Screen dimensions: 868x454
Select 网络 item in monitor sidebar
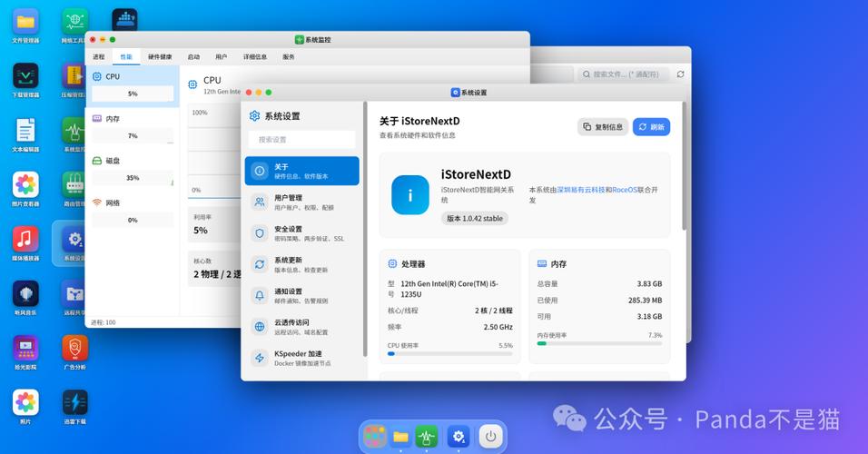(133, 212)
